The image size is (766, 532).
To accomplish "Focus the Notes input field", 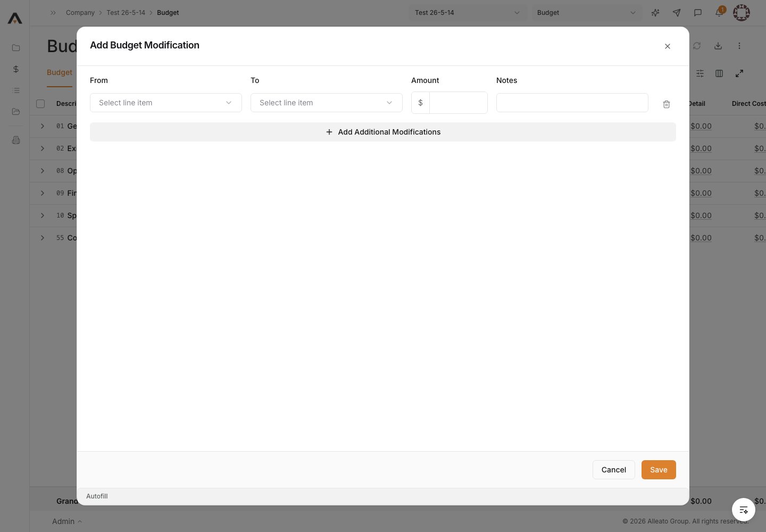I will pos(572,103).
